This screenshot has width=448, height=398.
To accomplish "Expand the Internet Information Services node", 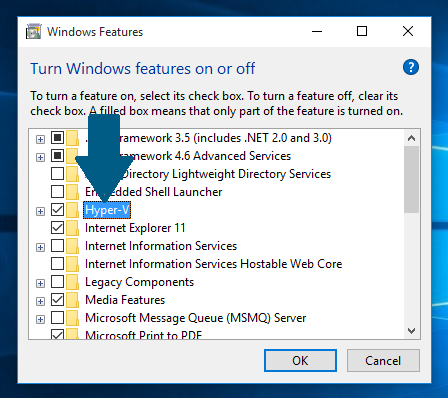I will [x=40, y=247].
